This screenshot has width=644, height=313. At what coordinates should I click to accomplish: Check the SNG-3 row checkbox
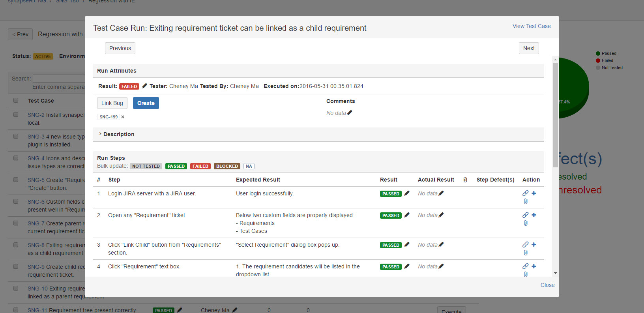16,136
